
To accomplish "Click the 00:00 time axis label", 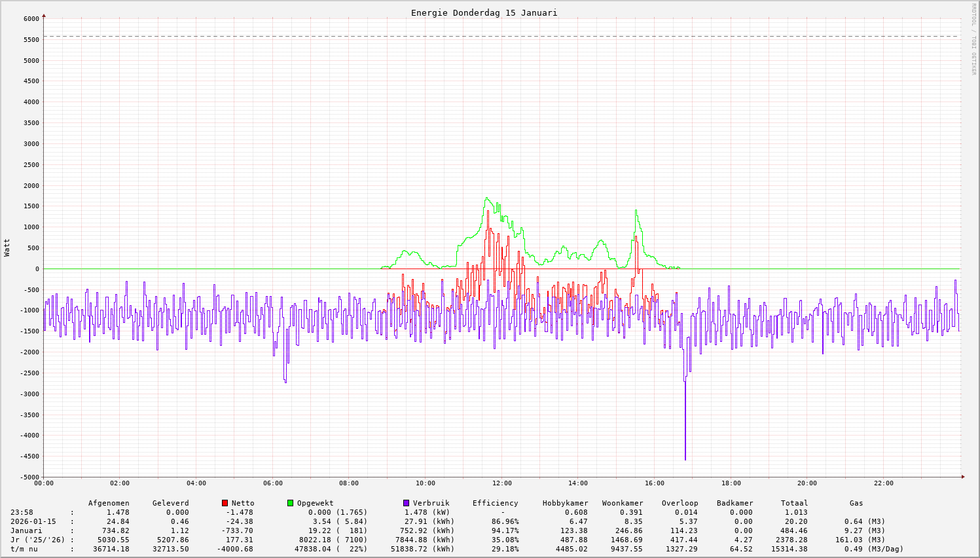I will (x=44, y=483).
